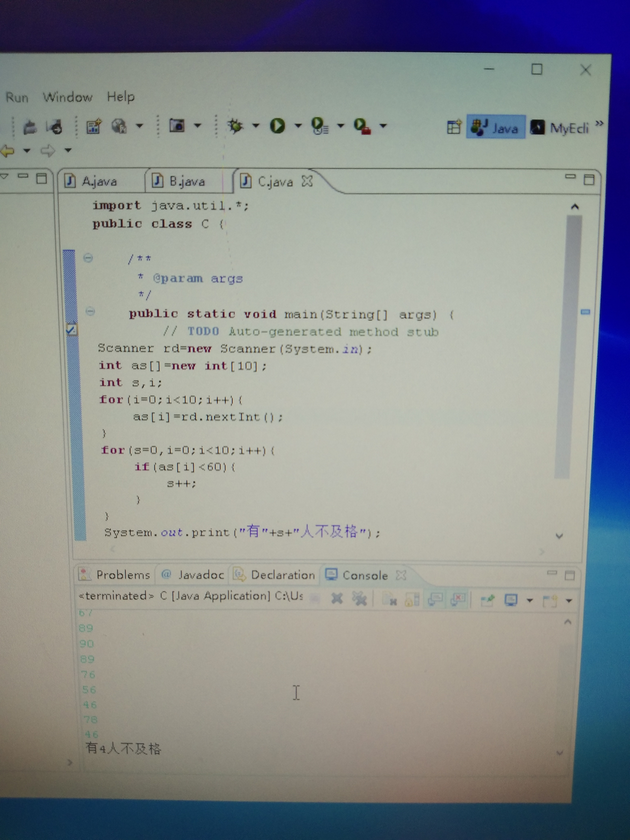
Task: Open the Run button dropdown arrow
Action: tap(298, 126)
